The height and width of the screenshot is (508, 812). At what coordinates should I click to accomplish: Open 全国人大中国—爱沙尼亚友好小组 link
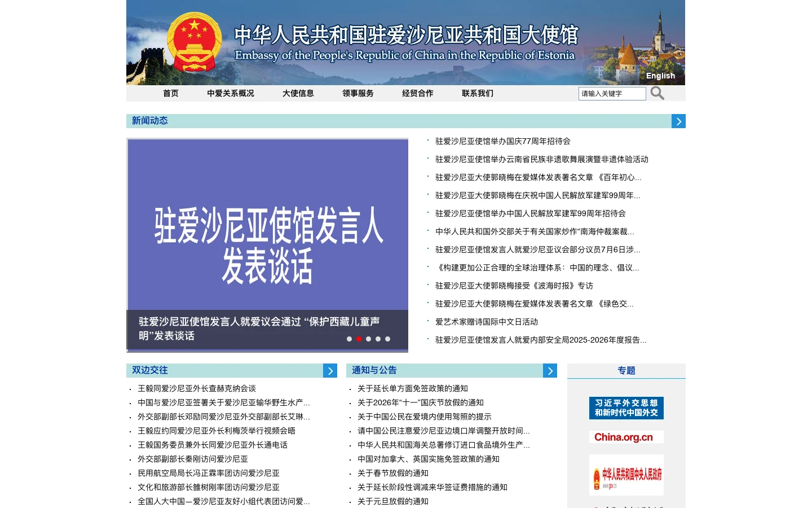224,502
